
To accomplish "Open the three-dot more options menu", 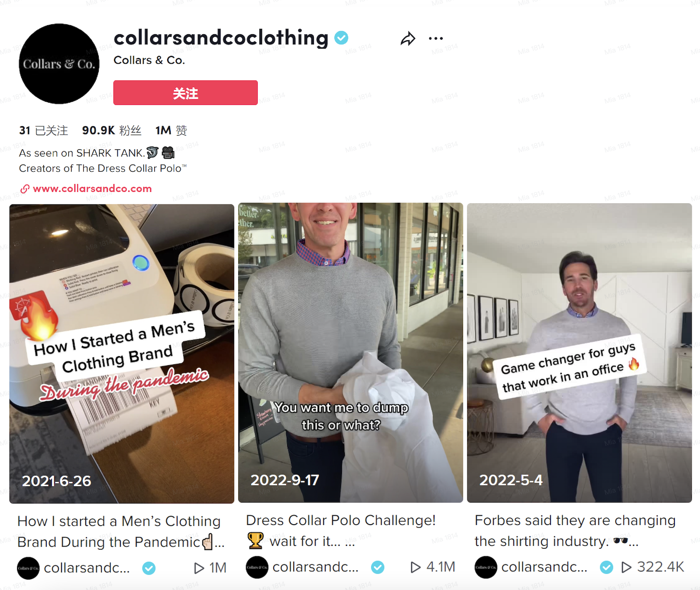I will click(x=435, y=39).
